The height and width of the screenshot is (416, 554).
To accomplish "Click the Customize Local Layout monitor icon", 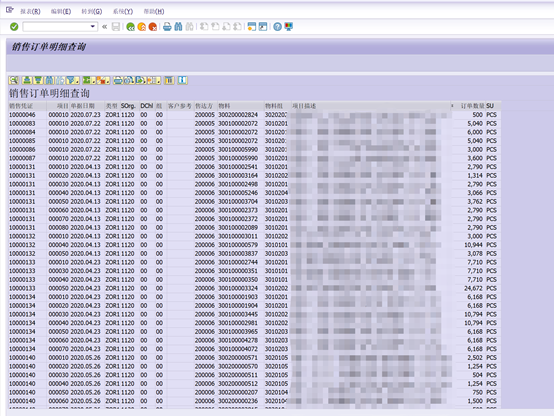I will 289,27.
